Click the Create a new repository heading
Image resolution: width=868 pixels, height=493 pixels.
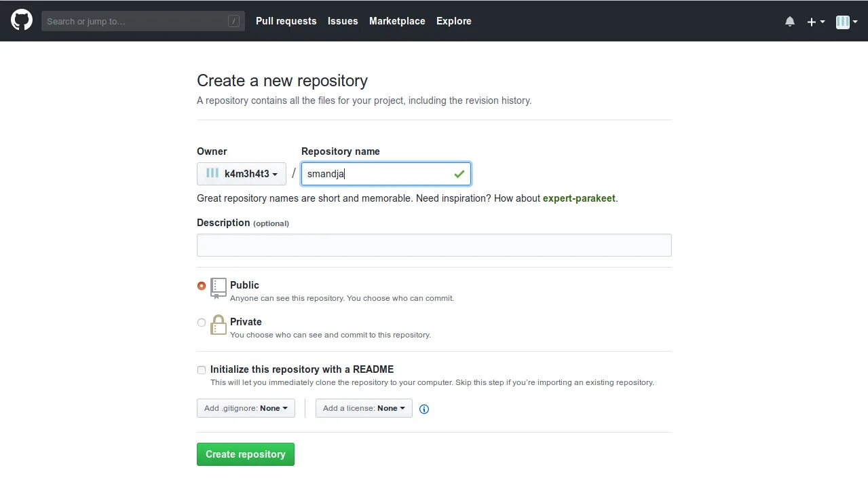(282, 81)
